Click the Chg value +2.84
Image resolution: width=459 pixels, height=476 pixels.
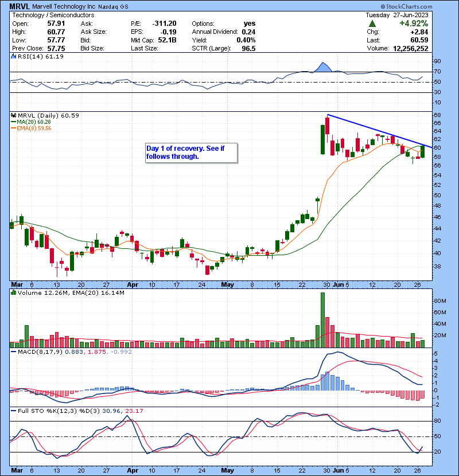(x=419, y=32)
